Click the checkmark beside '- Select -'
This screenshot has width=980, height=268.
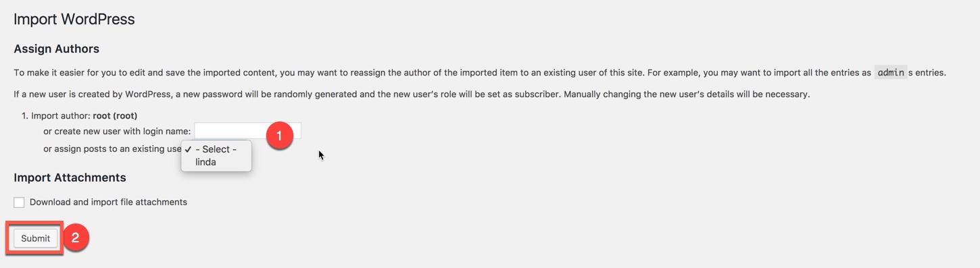click(x=188, y=149)
